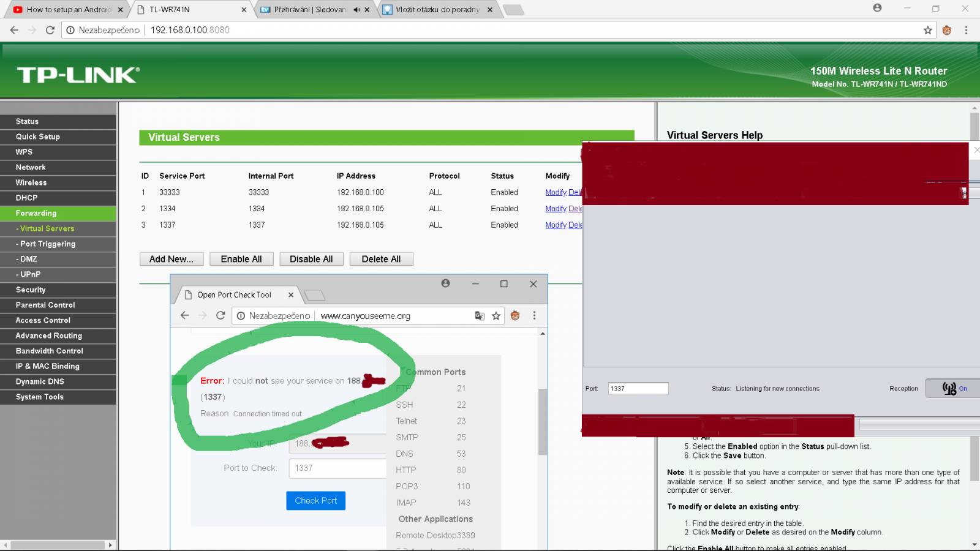
Task: Open Bandwidth Control menu
Action: [x=58, y=351]
